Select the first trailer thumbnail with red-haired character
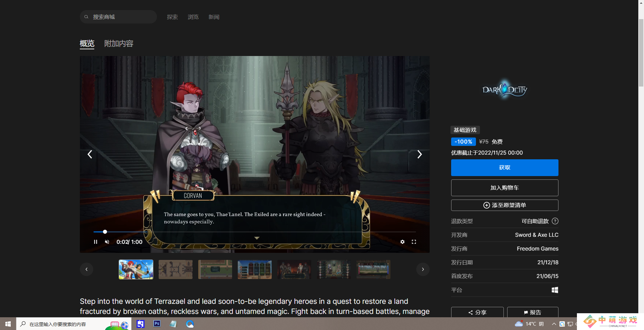The image size is (644, 330). point(136,269)
